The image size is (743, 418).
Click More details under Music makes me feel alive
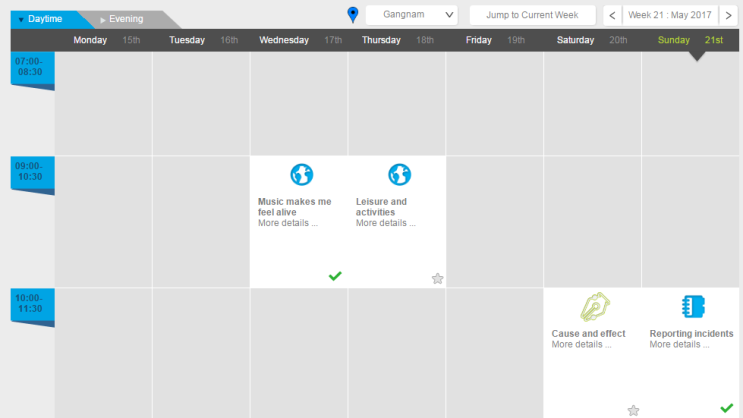288,223
